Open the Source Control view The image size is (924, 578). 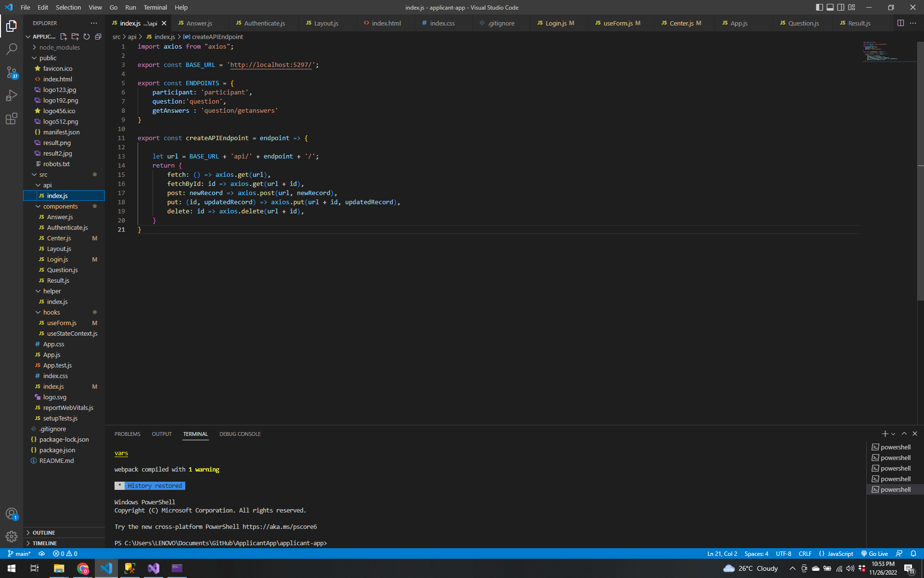coord(12,72)
